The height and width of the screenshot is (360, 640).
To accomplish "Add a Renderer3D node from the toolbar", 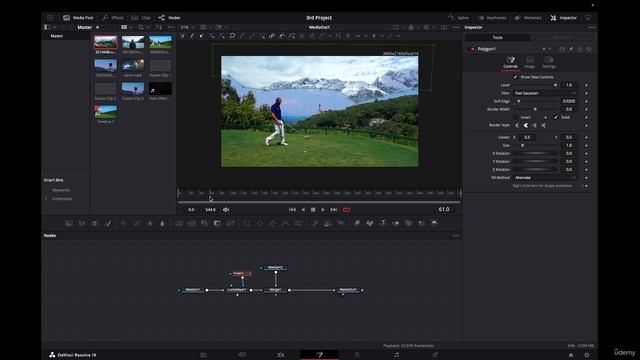I will tap(434, 223).
